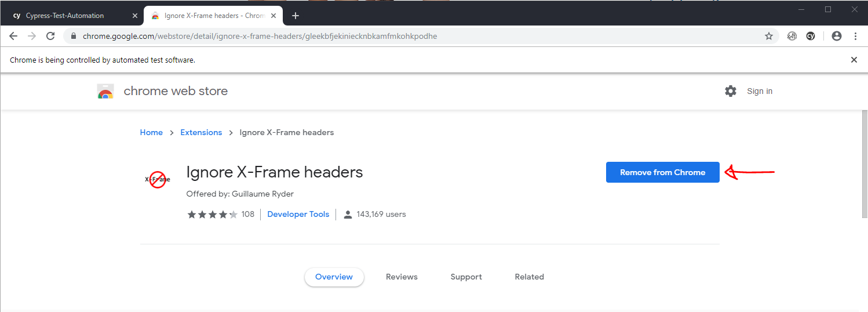868x312 pixels.
Task: Maximize the Chrome window
Action: (x=828, y=9)
